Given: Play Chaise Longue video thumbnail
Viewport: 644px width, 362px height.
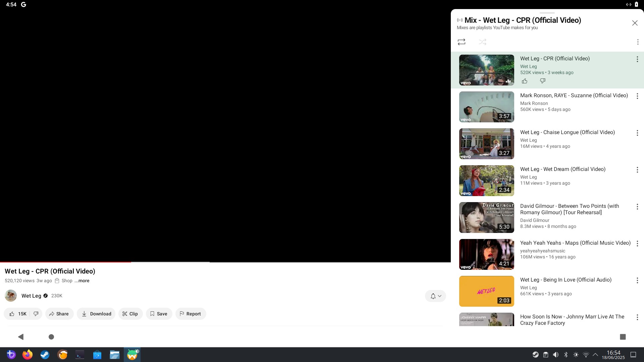Looking at the screenshot, I should click(x=486, y=144).
